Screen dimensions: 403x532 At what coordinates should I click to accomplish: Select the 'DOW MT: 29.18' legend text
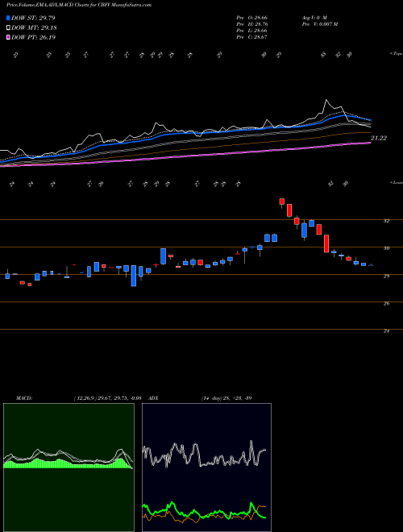pos(35,27)
